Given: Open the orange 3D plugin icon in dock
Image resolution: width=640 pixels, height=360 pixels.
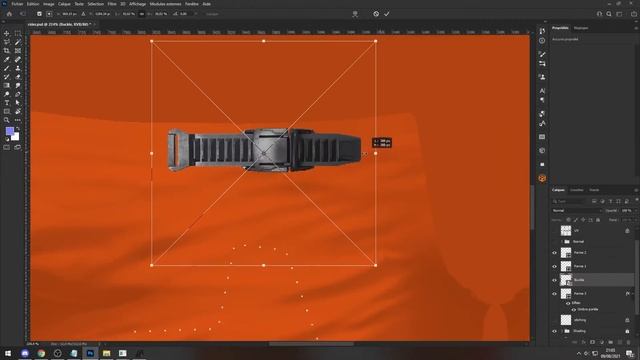Looking at the screenshot, I should [x=542, y=178].
